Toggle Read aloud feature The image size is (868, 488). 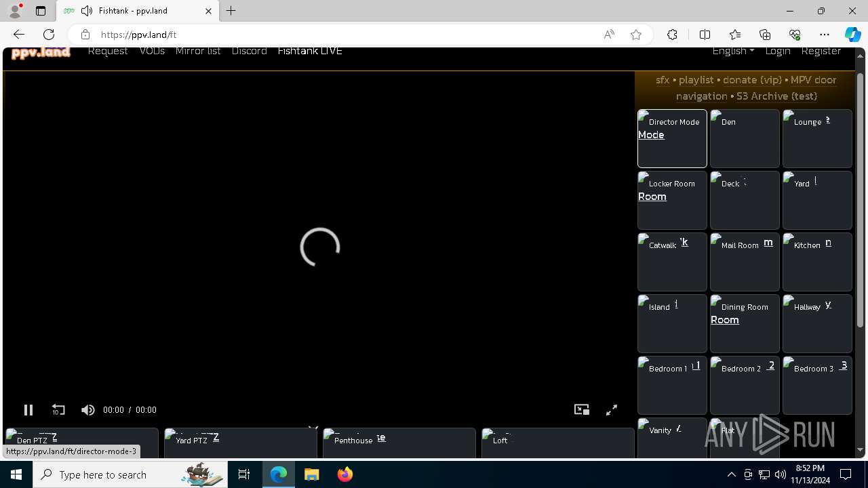coord(609,35)
